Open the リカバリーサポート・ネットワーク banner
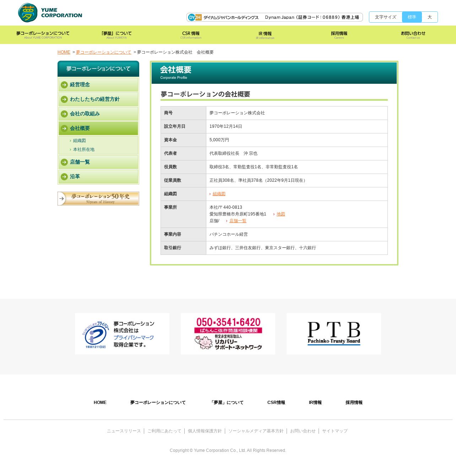Viewport: 456px width, 476px height. coord(228,334)
